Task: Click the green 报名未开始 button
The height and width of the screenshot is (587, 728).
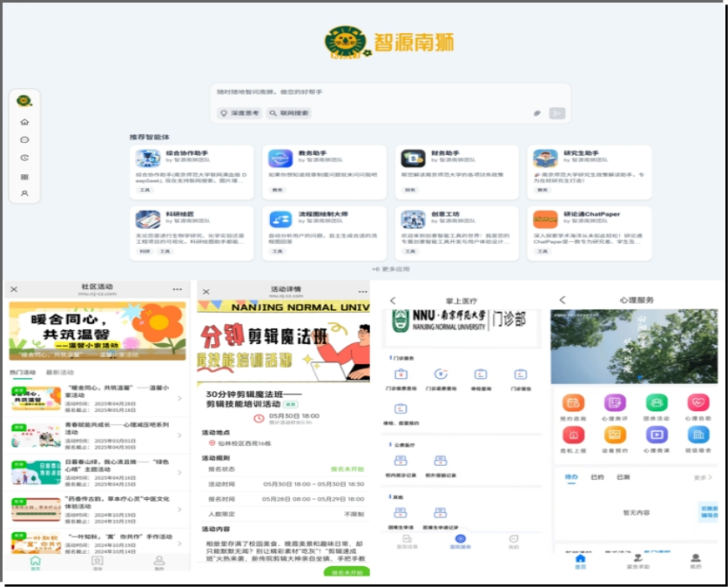Action: (x=346, y=572)
